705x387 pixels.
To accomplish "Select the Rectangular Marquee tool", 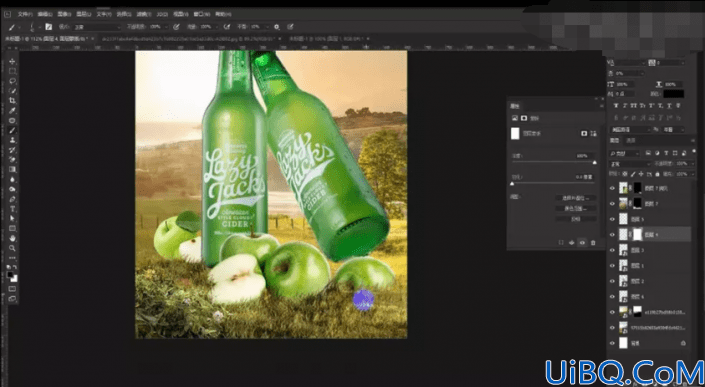I will (13, 71).
